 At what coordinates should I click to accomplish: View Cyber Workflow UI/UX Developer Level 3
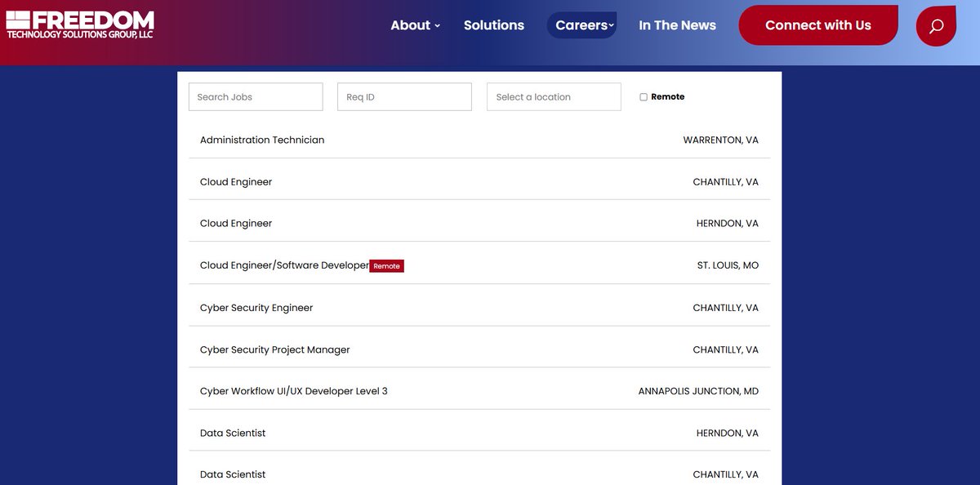pyautogui.click(x=293, y=391)
